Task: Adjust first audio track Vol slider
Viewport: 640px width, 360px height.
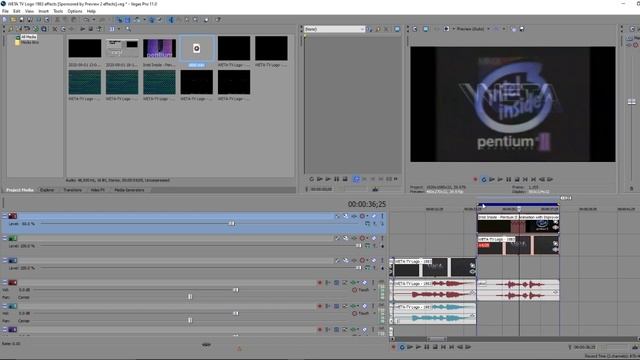Action: (x=236, y=290)
